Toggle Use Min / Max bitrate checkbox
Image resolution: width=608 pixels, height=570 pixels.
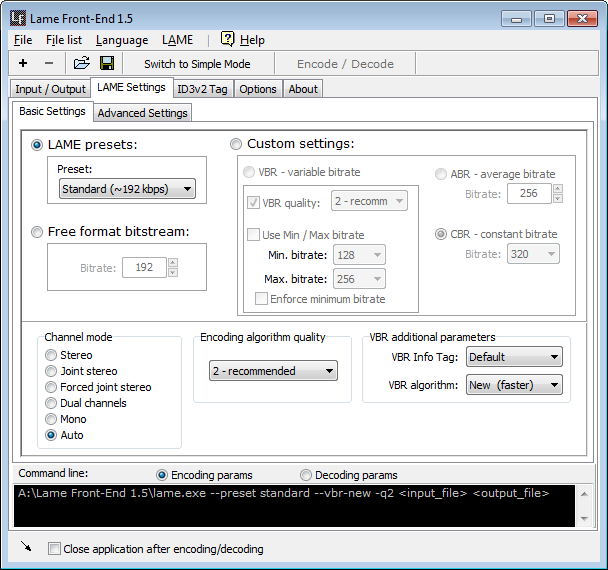[253, 235]
